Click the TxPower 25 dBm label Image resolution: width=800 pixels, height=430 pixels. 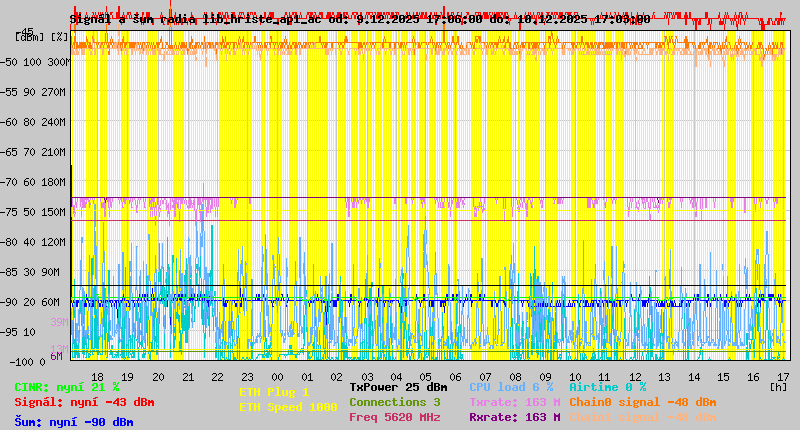(398, 387)
